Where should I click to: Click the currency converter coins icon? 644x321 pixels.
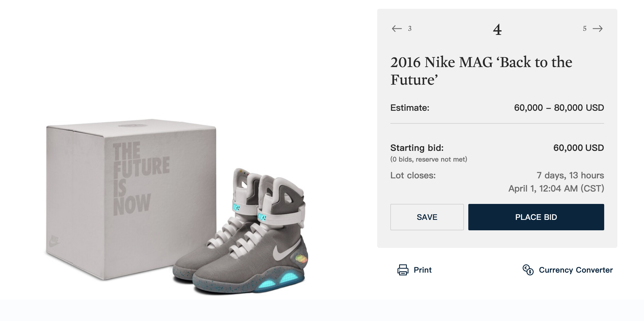[528, 270]
